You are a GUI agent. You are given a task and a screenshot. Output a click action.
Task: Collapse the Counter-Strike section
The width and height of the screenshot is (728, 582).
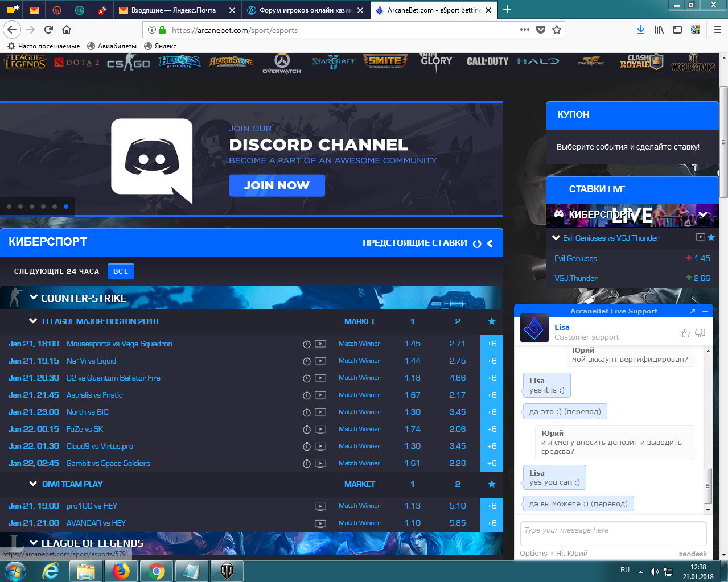pyautogui.click(x=34, y=298)
